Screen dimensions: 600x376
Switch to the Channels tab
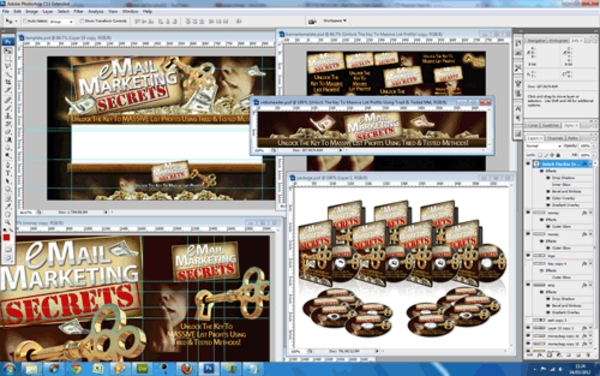click(x=555, y=138)
